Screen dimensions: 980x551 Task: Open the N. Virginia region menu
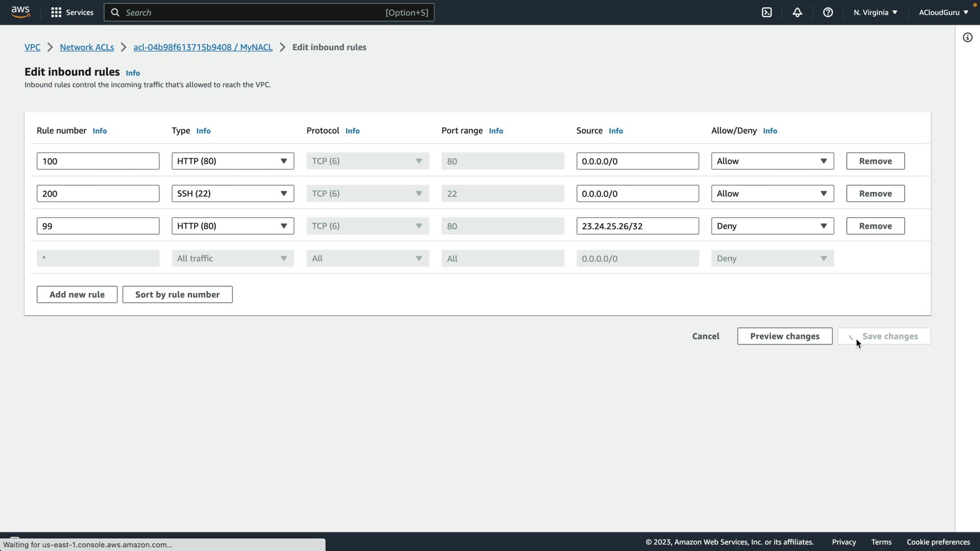coord(875,12)
